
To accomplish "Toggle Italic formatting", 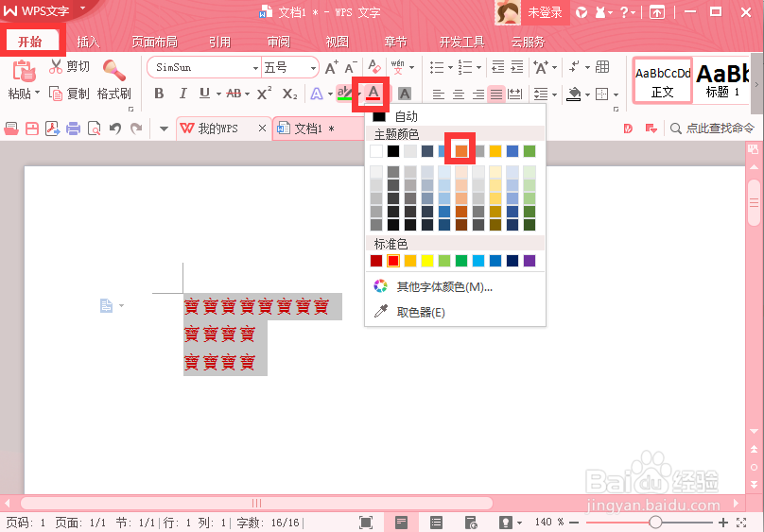I will (x=182, y=94).
